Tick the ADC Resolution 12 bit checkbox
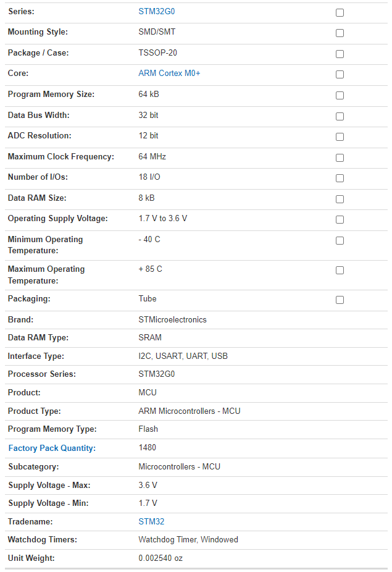The image size is (392, 572). tap(340, 137)
